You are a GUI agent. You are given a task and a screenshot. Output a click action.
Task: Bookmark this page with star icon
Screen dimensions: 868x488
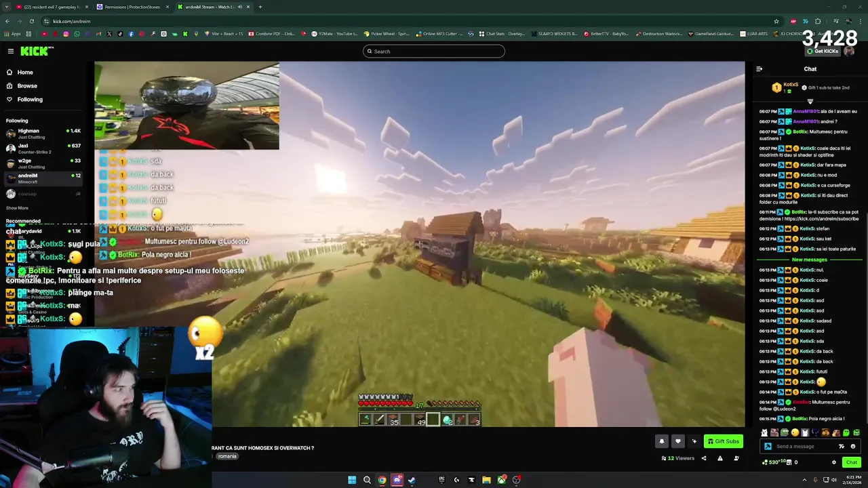[776, 21]
